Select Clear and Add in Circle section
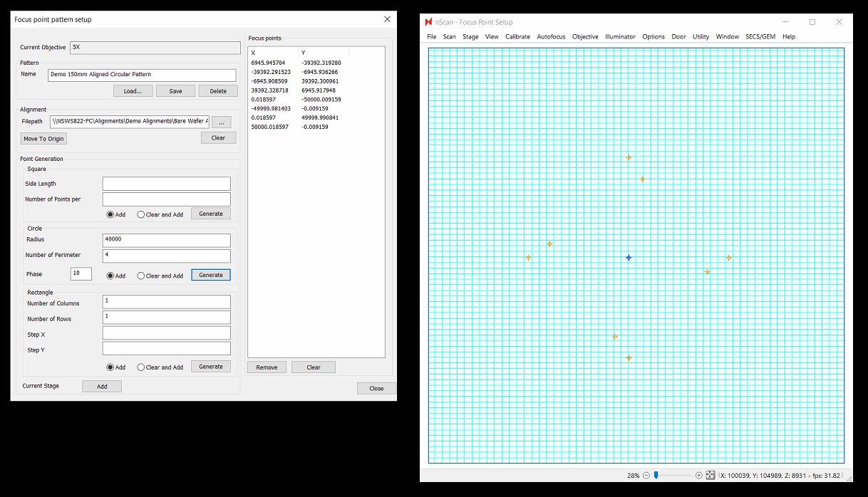The image size is (868, 497). [x=141, y=276]
